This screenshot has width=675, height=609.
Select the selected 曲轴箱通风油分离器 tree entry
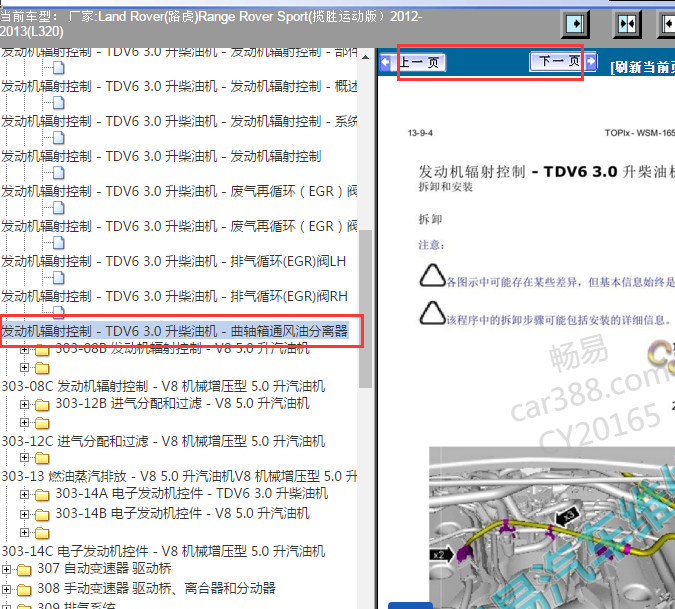point(175,331)
